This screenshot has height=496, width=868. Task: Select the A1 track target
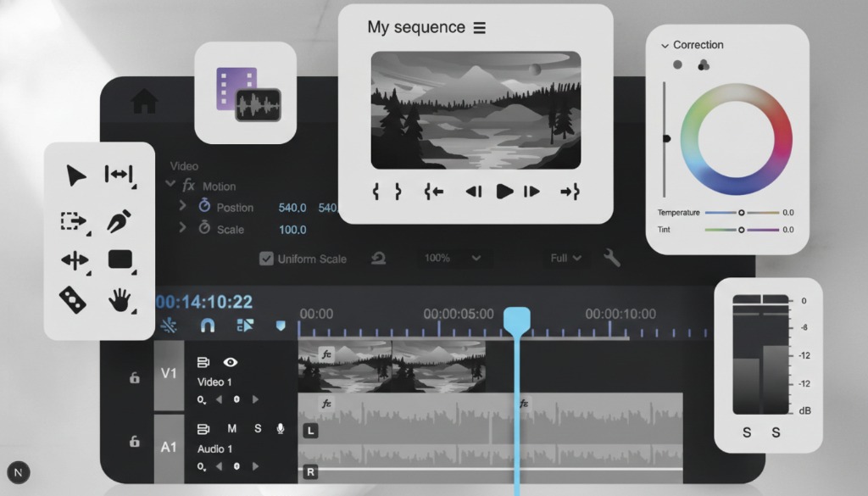pos(169,448)
